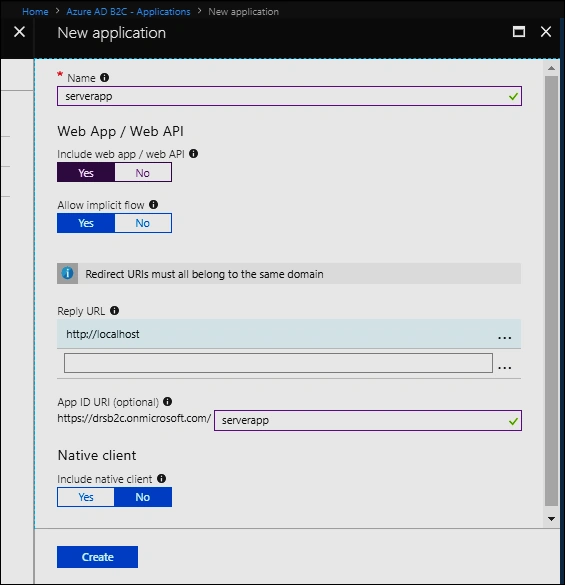Click the vertical scrollbar thumb

pos(551,291)
